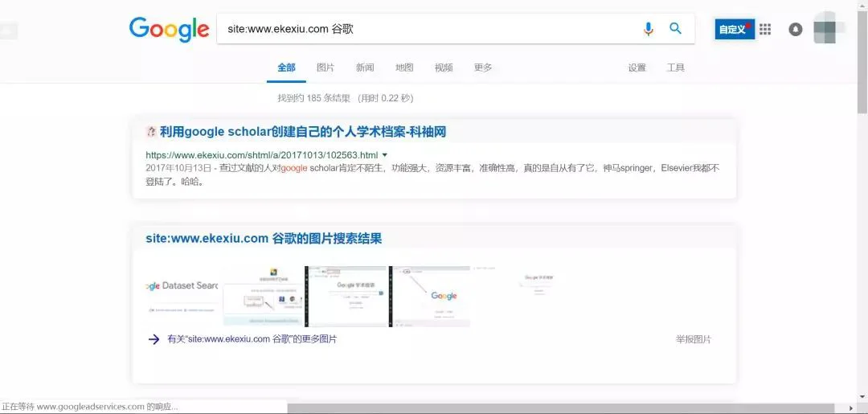Open the 谷歌的图片搜索结果 heading

click(x=264, y=239)
